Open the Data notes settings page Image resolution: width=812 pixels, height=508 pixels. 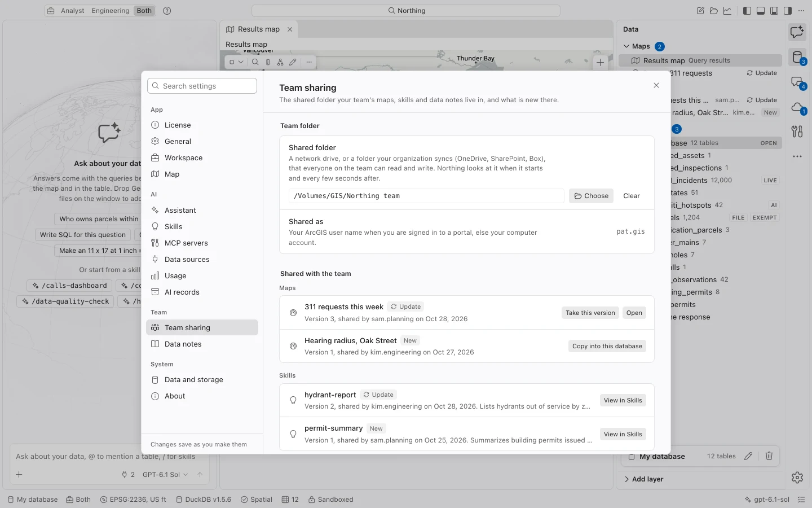pos(202,344)
